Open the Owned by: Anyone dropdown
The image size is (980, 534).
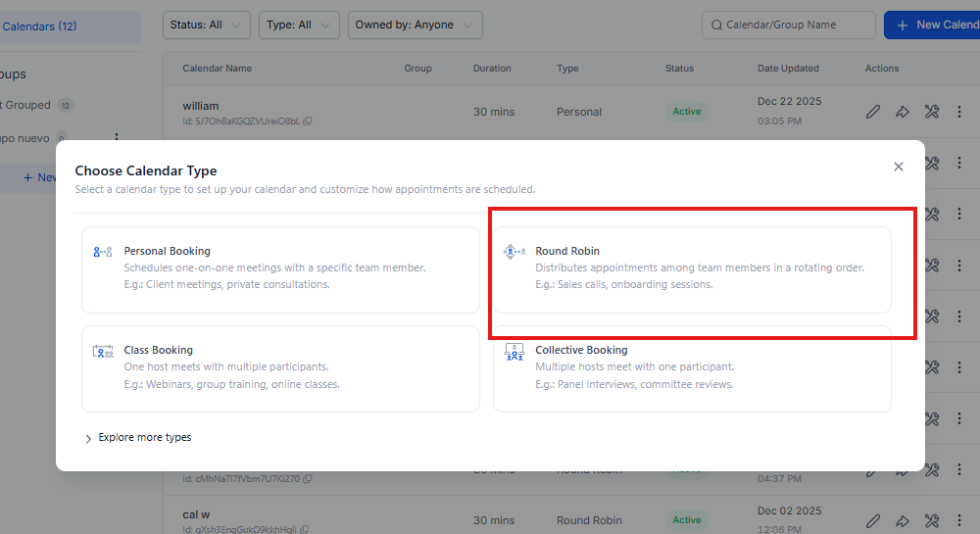[x=415, y=25]
